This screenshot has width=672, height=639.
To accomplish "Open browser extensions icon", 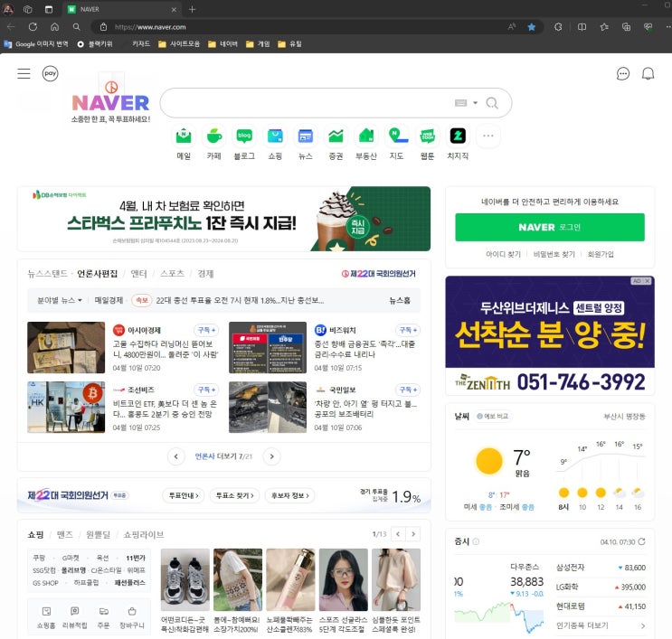I will click(x=558, y=27).
